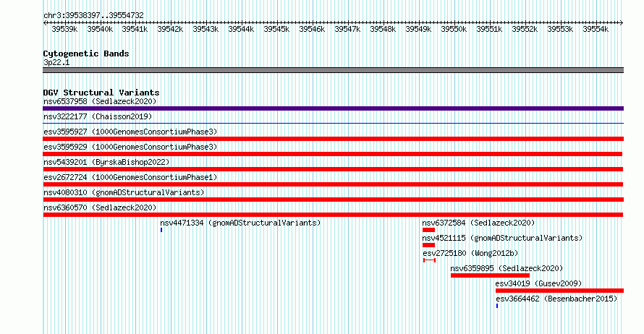The height and width of the screenshot is (334, 644).
Task: Click the DGV Structural Variants track title
Action: 101,93
